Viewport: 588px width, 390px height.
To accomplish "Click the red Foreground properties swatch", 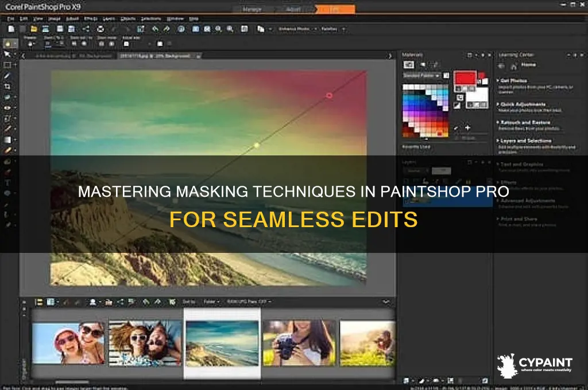I will [x=465, y=78].
